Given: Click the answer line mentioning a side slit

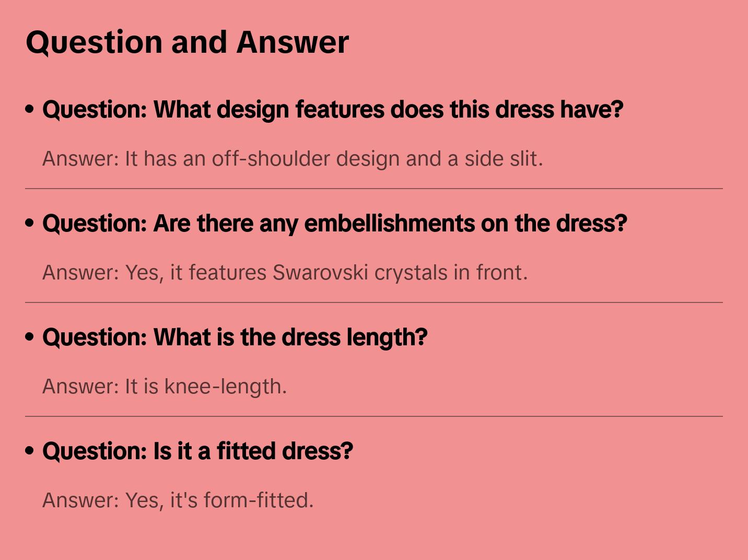Looking at the screenshot, I should (293, 159).
